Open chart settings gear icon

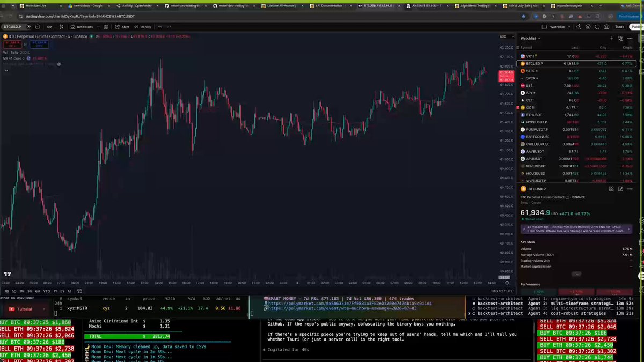tap(588, 26)
